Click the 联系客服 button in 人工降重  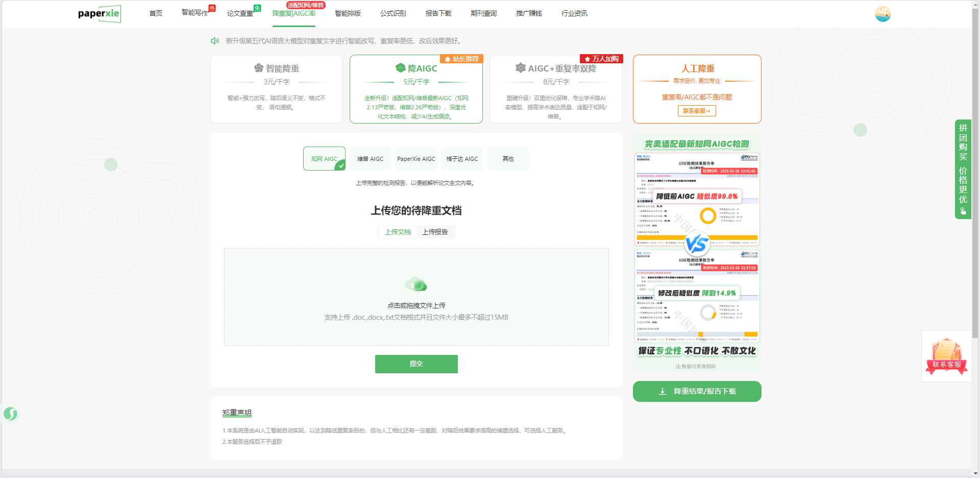(x=697, y=111)
